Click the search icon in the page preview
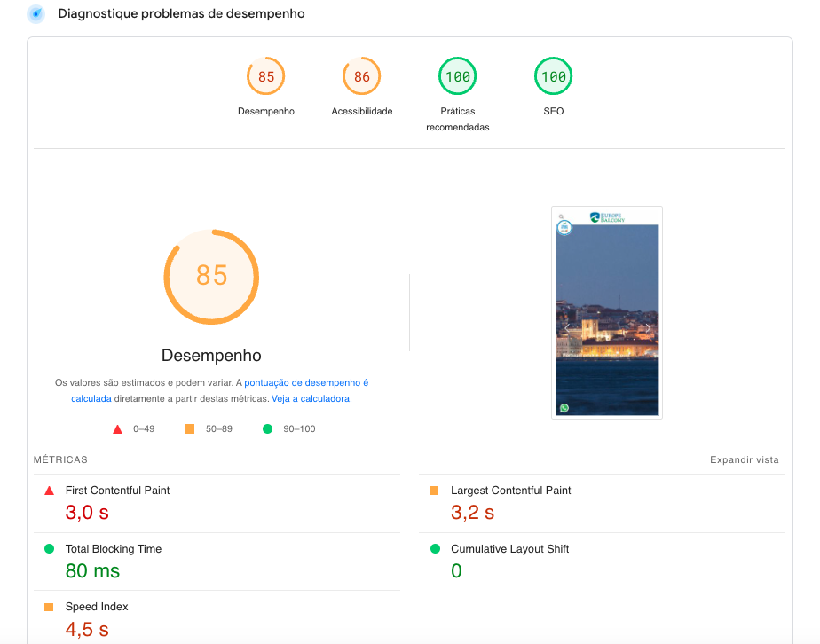This screenshot has height=644, width=820. [561, 216]
